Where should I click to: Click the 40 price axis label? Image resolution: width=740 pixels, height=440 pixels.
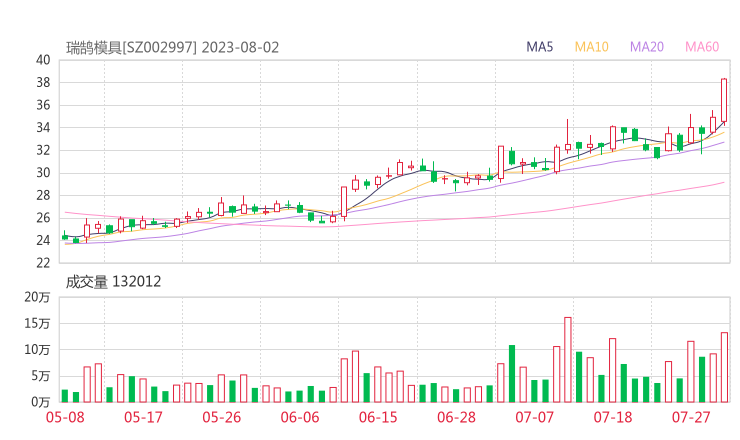(43, 60)
